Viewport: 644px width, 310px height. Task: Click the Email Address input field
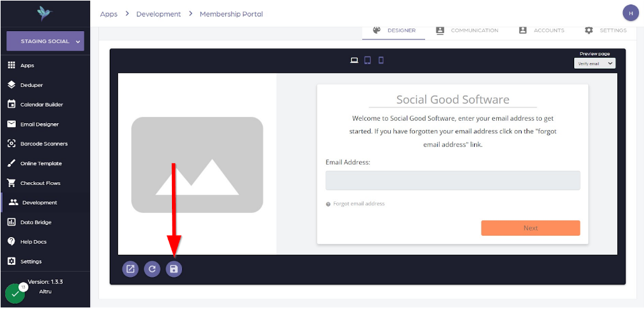(x=452, y=180)
